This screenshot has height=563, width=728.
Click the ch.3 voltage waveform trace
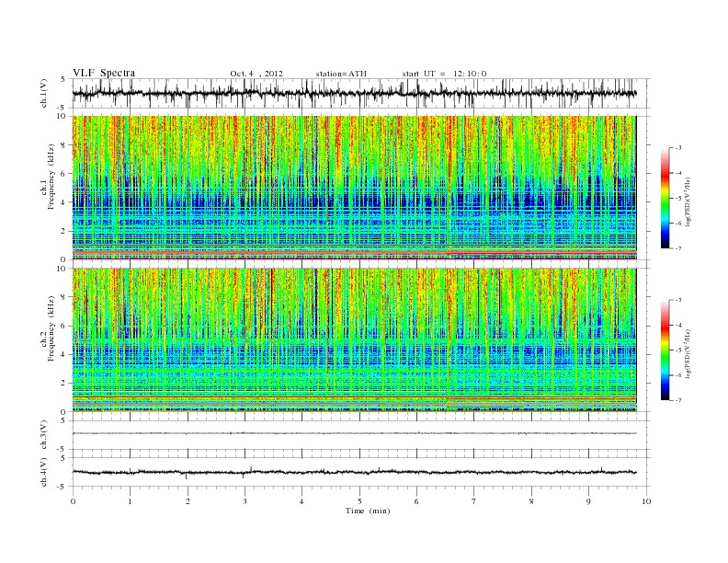354,433
